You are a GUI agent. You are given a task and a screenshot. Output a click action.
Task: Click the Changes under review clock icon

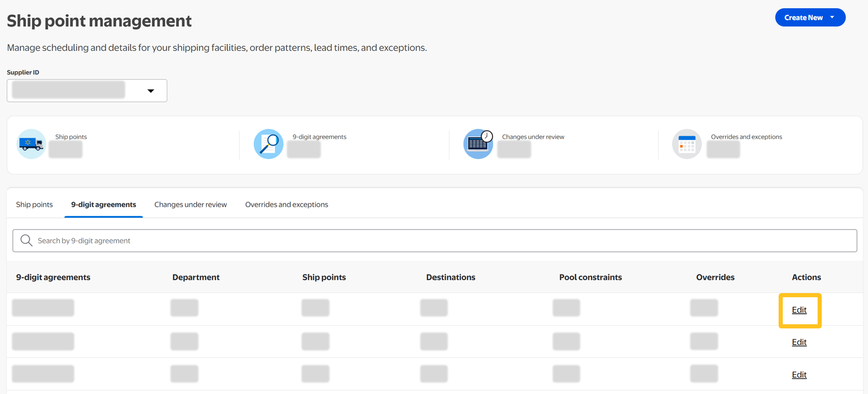[478, 144]
